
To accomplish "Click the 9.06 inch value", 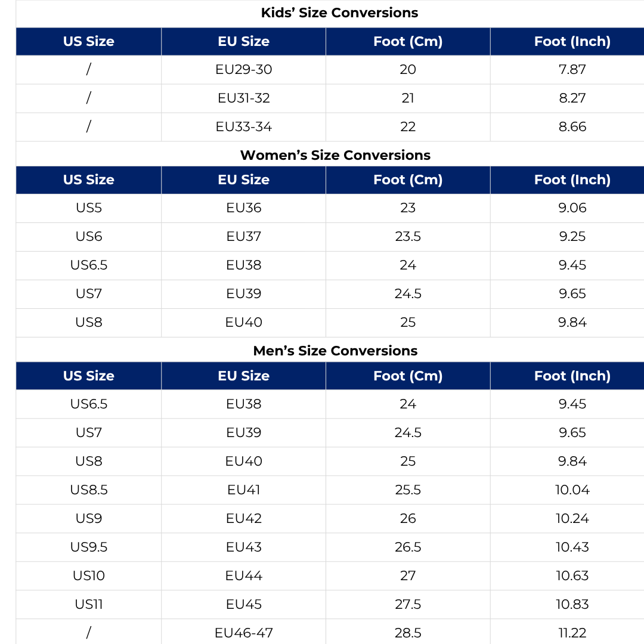I will point(572,208).
